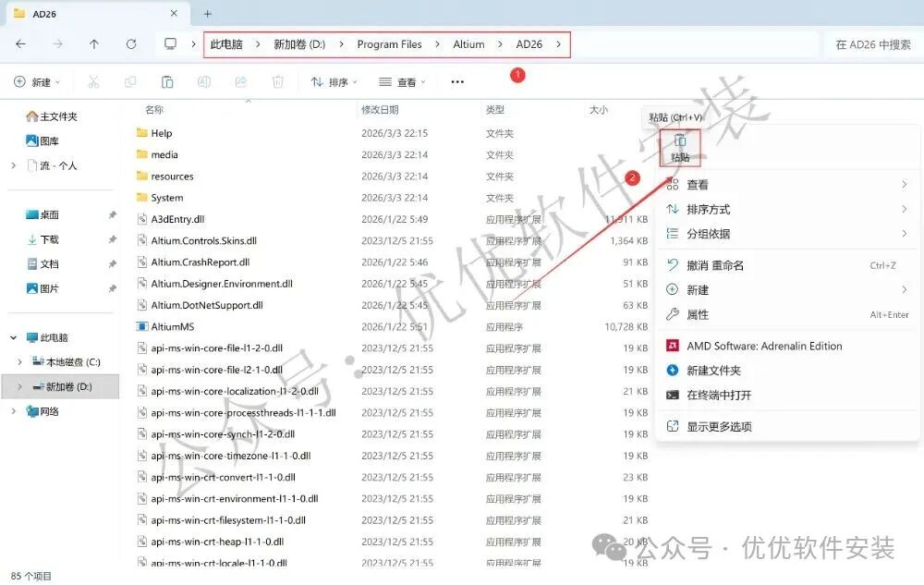Select the resources folder row
This screenshot has height=585, width=924.
pyautogui.click(x=392, y=177)
